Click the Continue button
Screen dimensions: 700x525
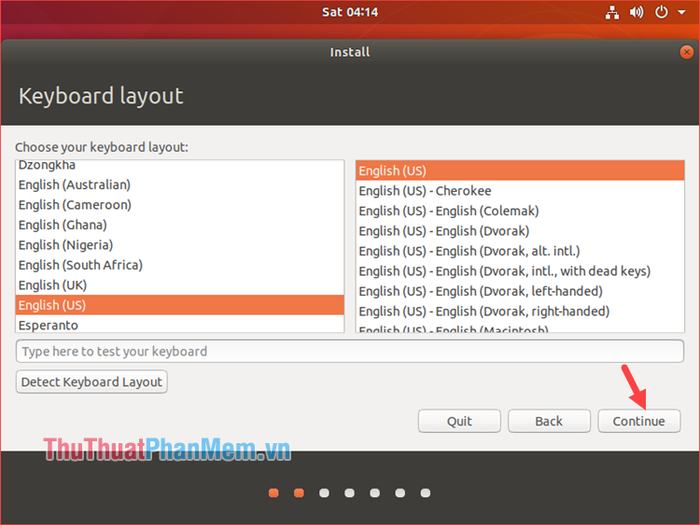point(639,421)
